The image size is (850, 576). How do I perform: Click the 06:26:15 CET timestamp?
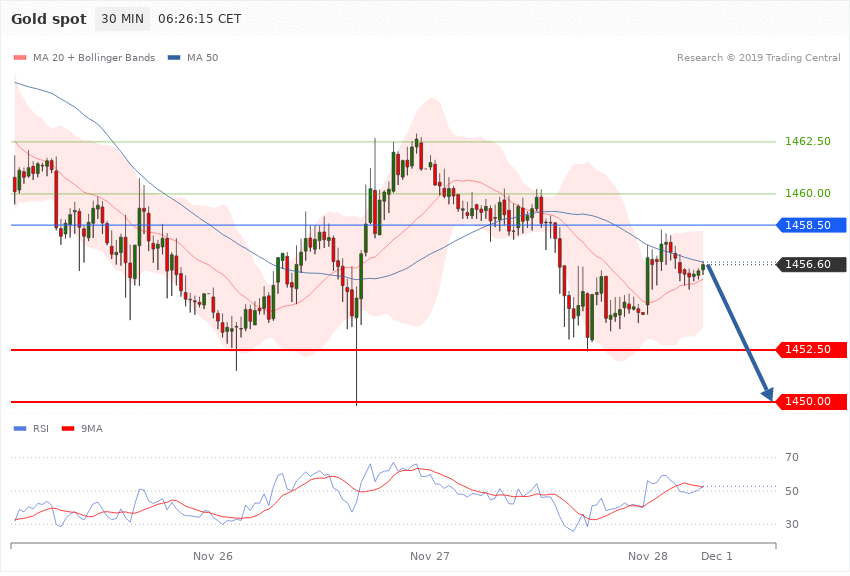[199, 19]
